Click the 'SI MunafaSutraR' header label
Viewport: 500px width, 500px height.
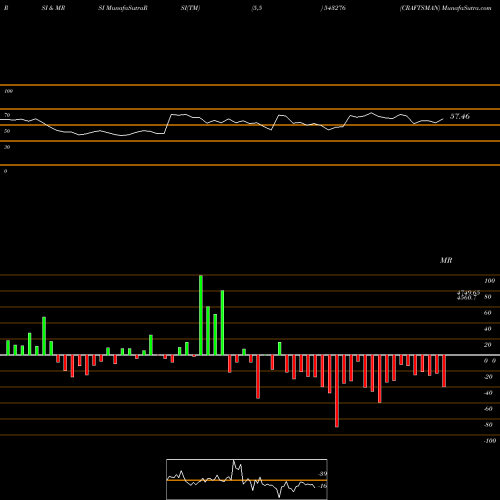[x=123, y=8]
